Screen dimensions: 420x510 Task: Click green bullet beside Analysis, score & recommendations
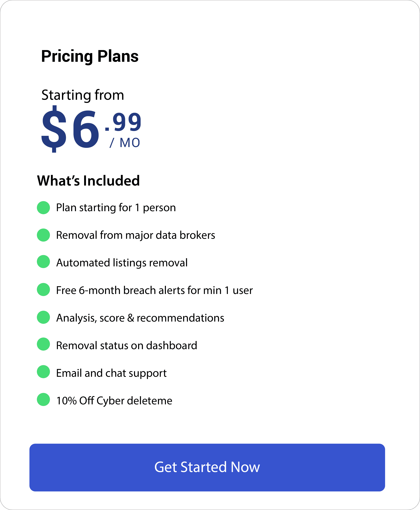[x=44, y=317]
